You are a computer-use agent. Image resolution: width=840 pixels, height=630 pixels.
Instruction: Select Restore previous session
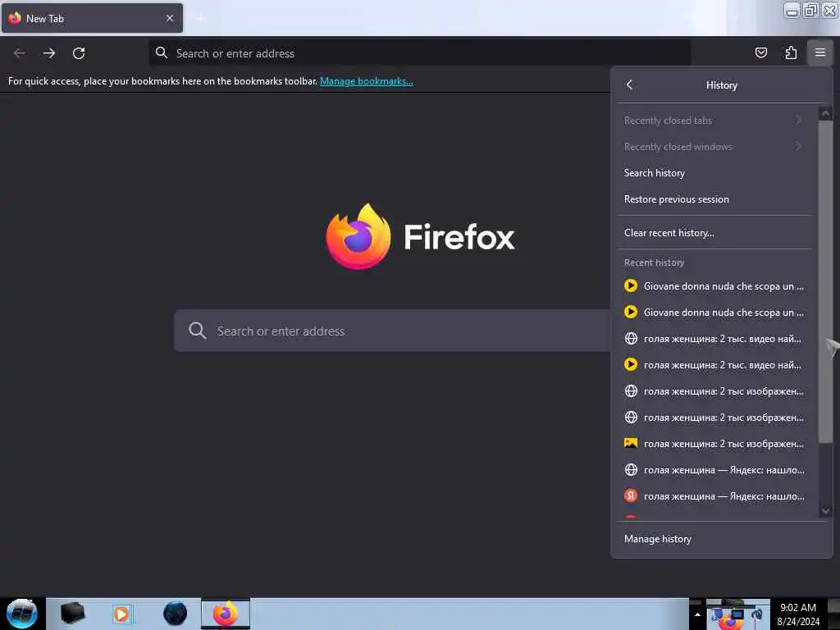pyautogui.click(x=714, y=199)
